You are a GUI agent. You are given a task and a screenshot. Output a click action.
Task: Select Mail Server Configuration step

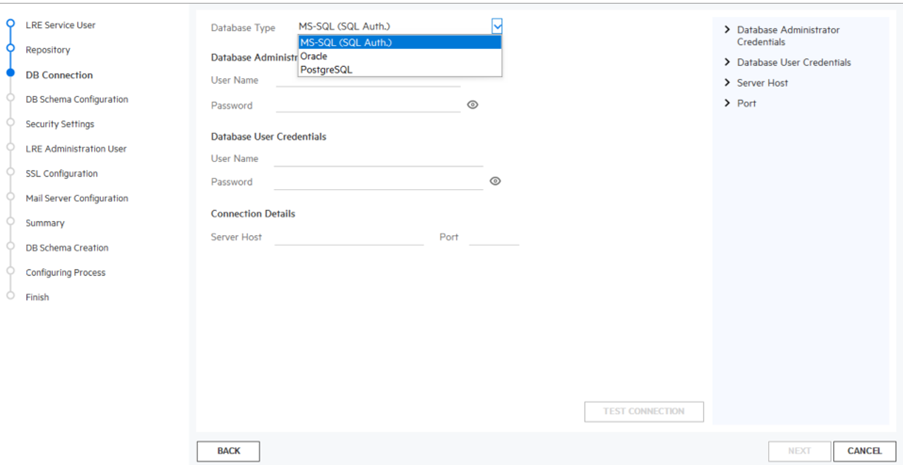77,198
